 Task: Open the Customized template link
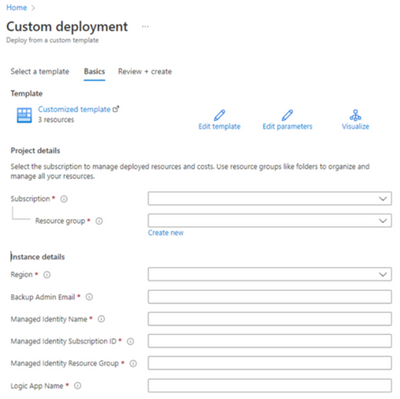pos(74,109)
